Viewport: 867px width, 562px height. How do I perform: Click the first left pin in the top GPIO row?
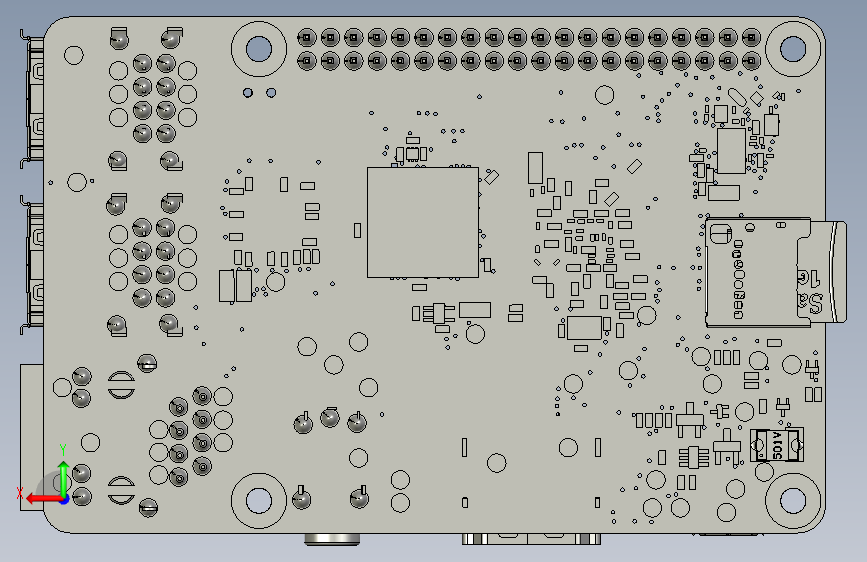(307, 38)
